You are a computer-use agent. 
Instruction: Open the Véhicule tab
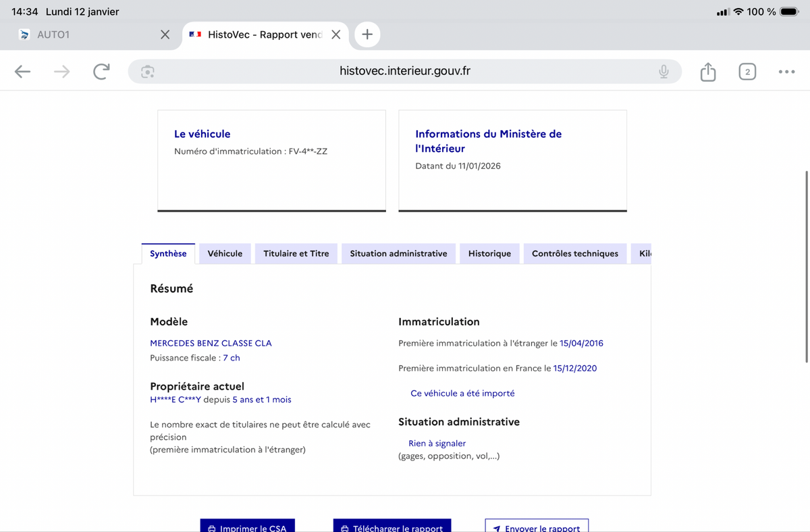(x=225, y=254)
